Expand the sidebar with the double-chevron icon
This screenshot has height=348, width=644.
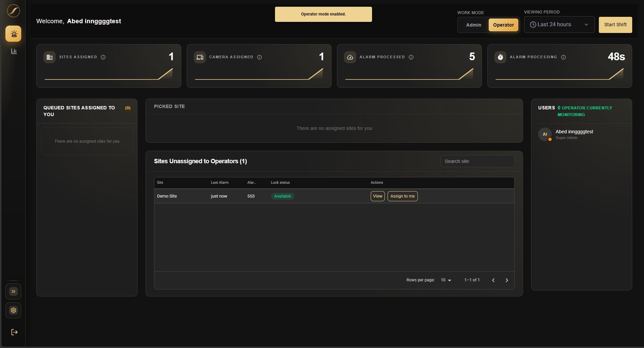tap(13, 291)
